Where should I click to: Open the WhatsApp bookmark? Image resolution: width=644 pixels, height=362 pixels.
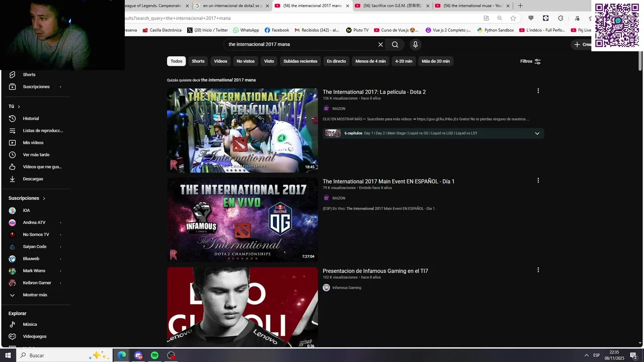point(246,30)
